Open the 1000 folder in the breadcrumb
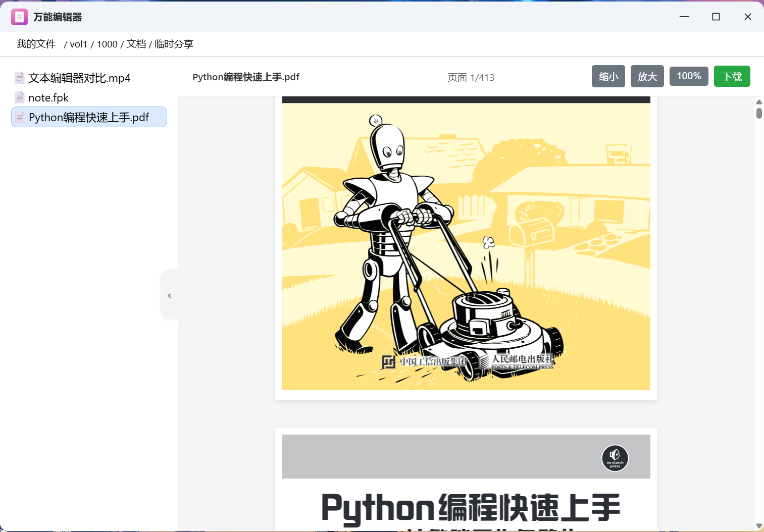The image size is (764, 532). coord(107,44)
